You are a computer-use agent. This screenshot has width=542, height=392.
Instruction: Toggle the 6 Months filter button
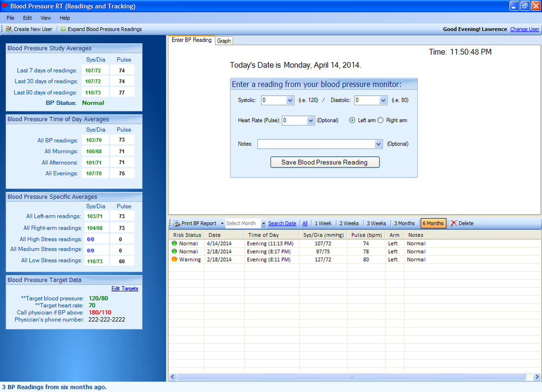tap(433, 224)
